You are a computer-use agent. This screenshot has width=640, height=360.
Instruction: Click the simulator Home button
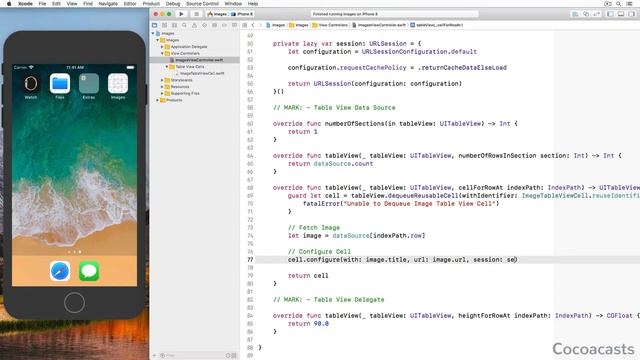point(74,303)
